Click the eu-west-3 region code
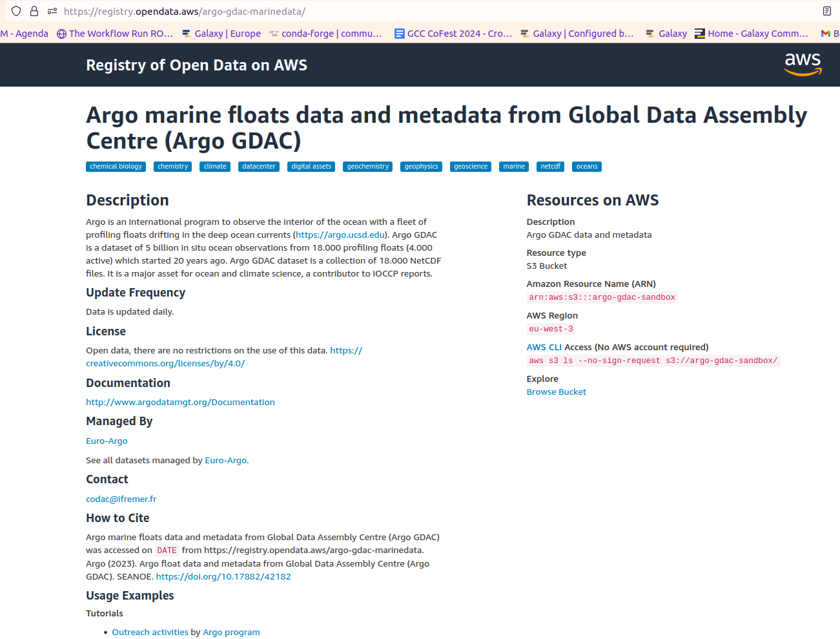The height and width of the screenshot is (639, 840). coord(551,329)
